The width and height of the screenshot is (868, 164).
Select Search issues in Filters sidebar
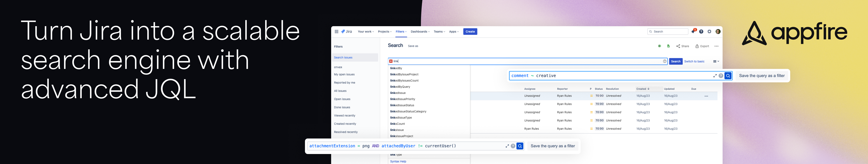[x=355, y=58]
